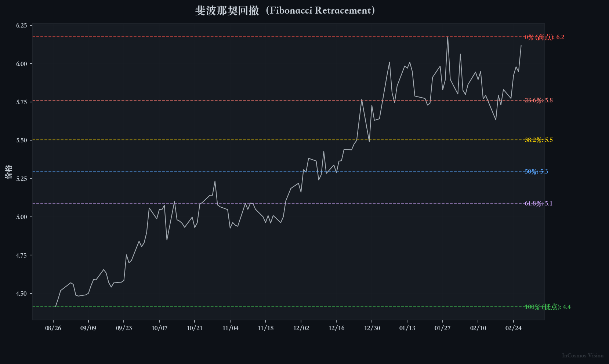Click the 12/30 date tick

pyautogui.click(x=372, y=328)
